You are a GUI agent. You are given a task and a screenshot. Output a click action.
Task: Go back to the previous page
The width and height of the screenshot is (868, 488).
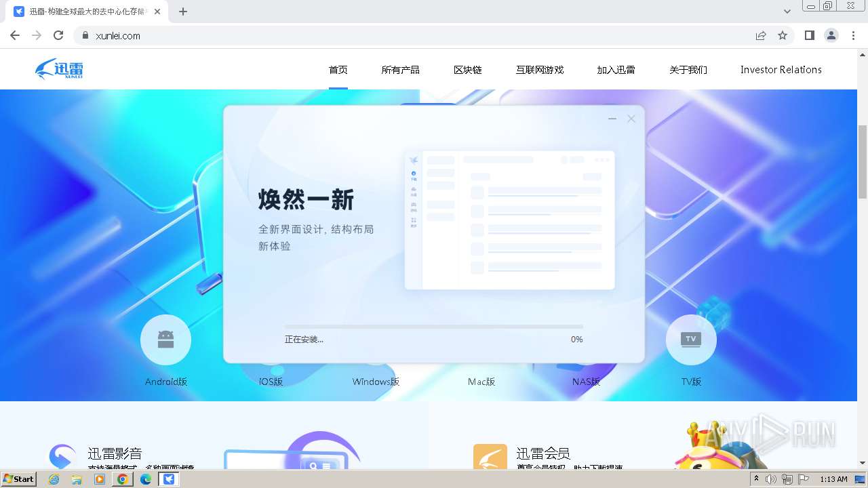tap(15, 35)
